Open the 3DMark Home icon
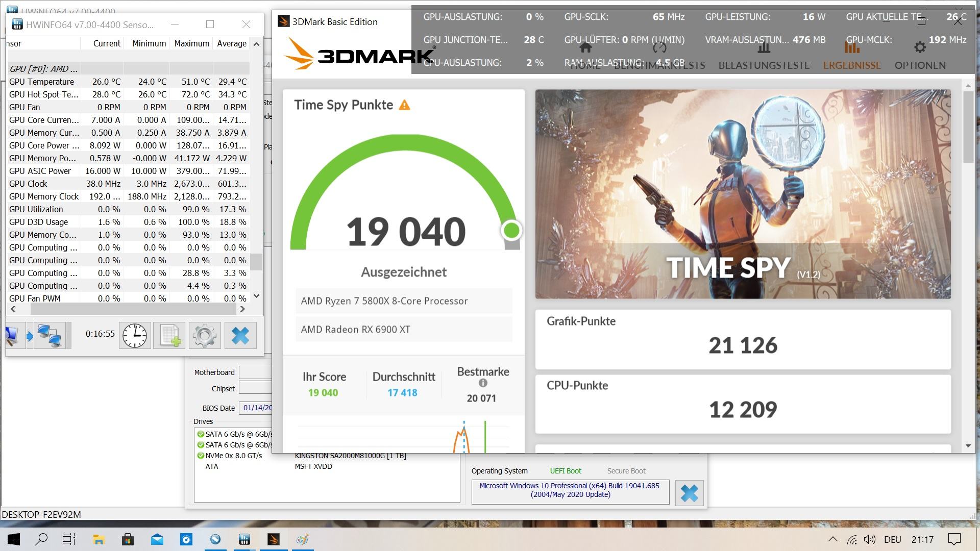This screenshot has height=551, width=980. pos(585,48)
